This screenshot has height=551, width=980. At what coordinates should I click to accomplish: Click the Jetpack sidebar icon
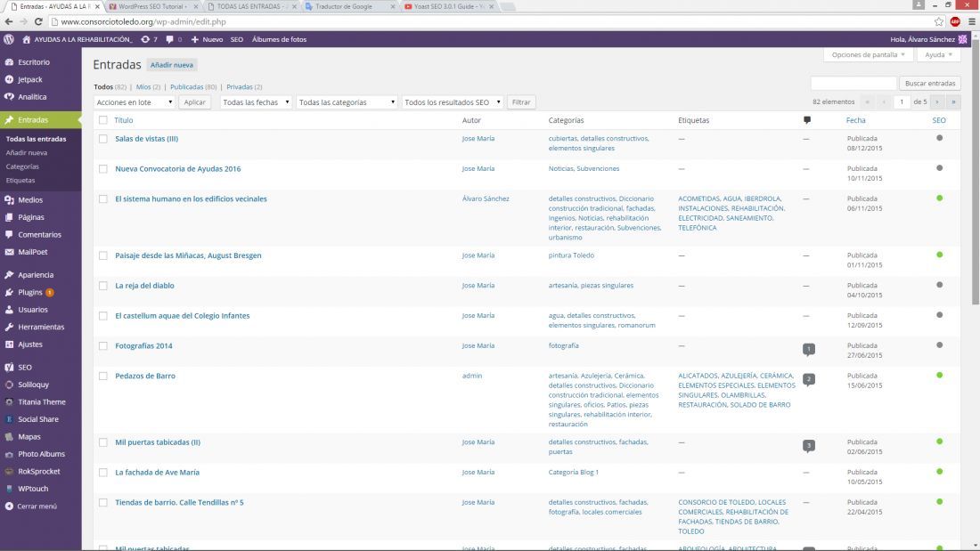(9, 80)
